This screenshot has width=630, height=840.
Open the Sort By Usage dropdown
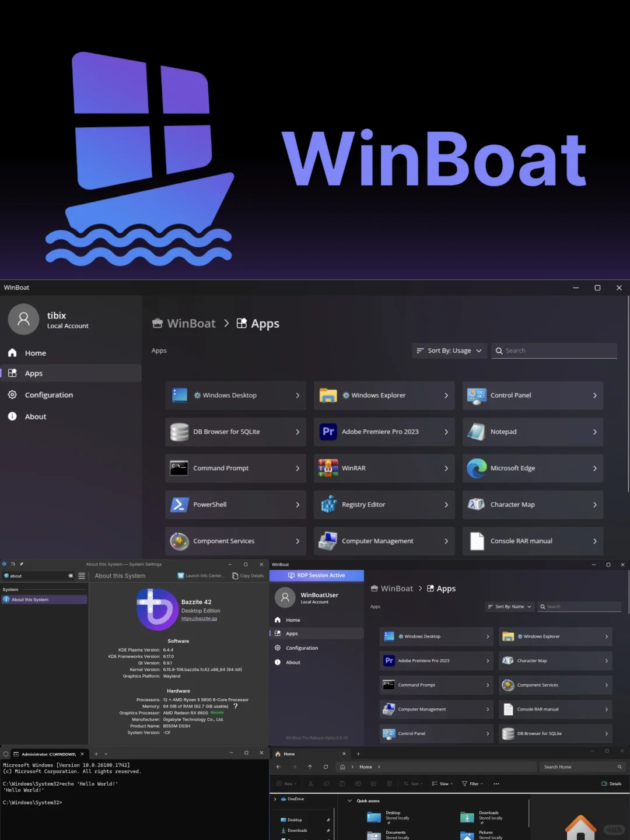pyautogui.click(x=449, y=350)
